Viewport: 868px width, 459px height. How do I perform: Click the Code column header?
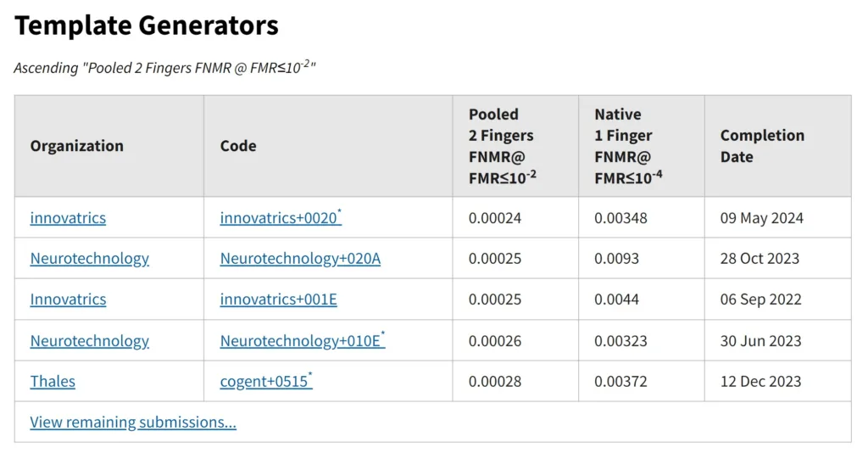point(238,146)
